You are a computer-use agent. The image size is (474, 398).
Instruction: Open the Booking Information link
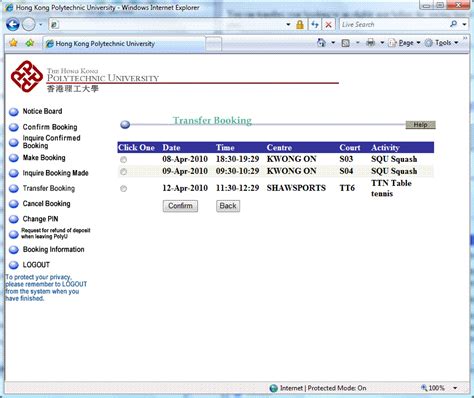point(53,249)
